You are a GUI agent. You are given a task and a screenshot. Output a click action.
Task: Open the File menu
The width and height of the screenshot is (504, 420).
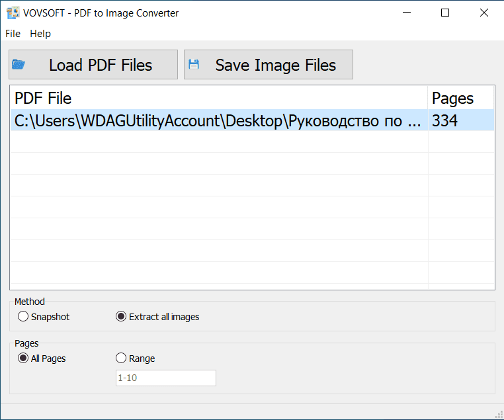coord(13,34)
